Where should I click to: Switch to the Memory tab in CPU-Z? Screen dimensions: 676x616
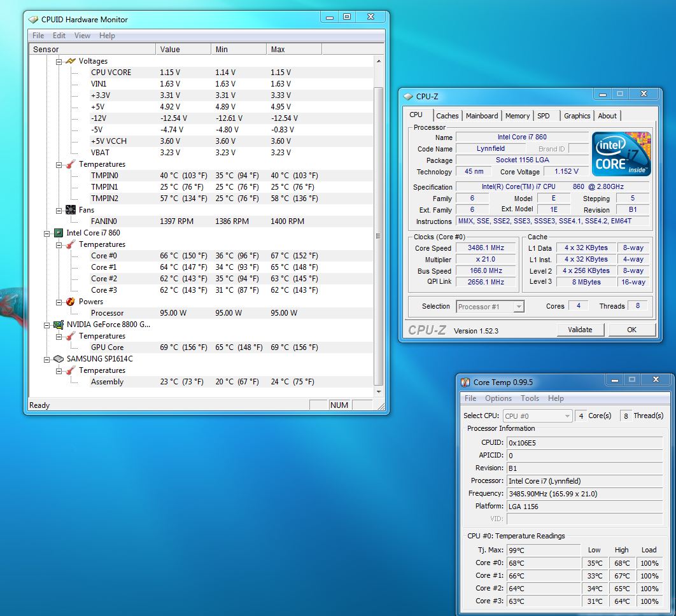[x=517, y=116]
